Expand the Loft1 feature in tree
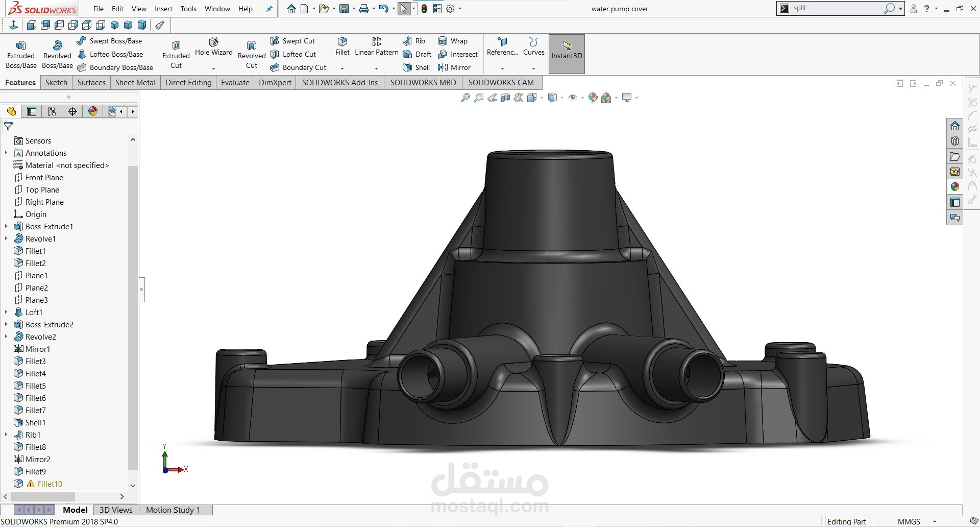Screen dimensions: 980x527 [x=6, y=313]
